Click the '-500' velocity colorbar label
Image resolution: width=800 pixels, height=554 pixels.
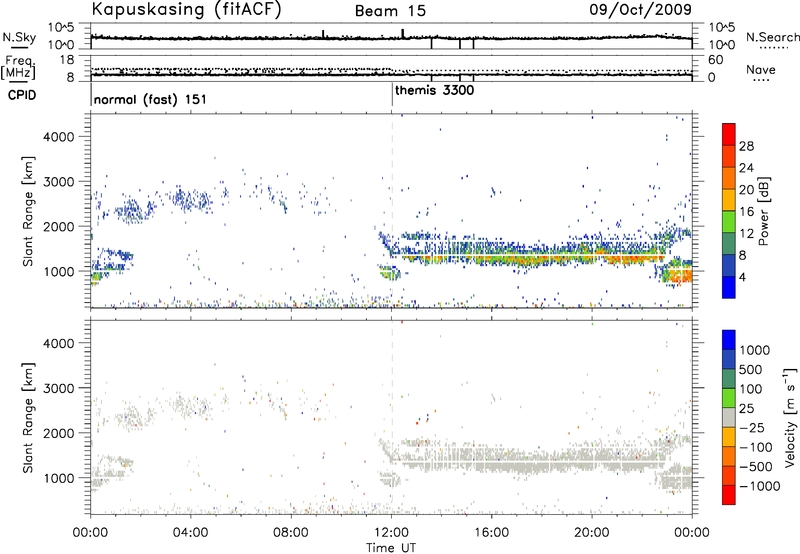[x=756, y=467]
